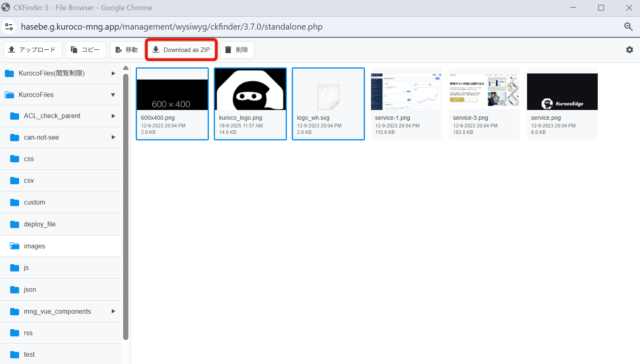Viewport: 640px width, 364px height.
Task: Click the 115.0 KB file size text
Action: point(385,132)
